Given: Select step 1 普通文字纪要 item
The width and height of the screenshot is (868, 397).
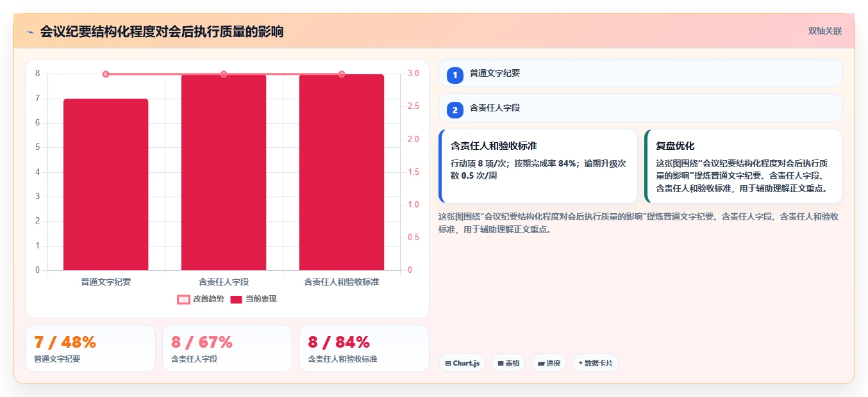Looking at the screenshot, I should click(x=640, y=73).
